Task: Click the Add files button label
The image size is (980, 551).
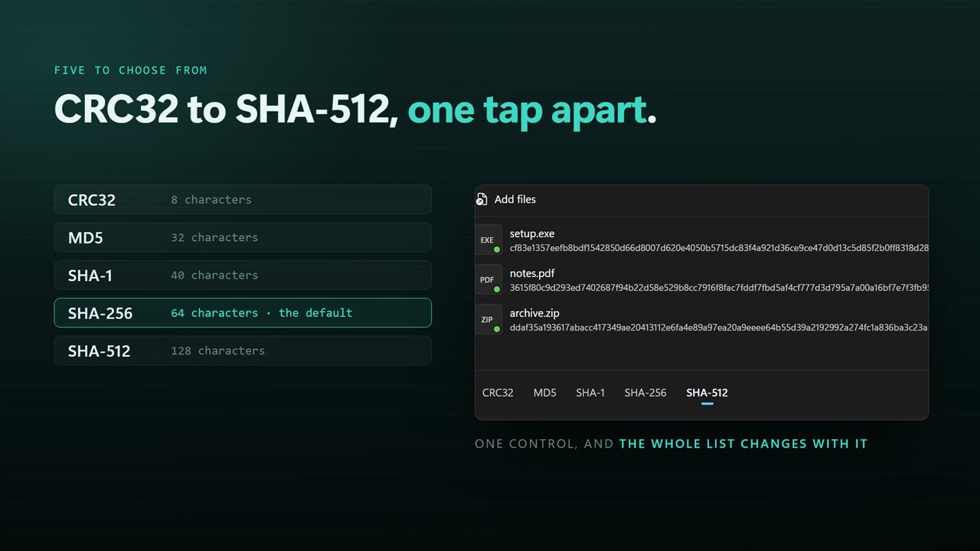Action: (515, 199)
